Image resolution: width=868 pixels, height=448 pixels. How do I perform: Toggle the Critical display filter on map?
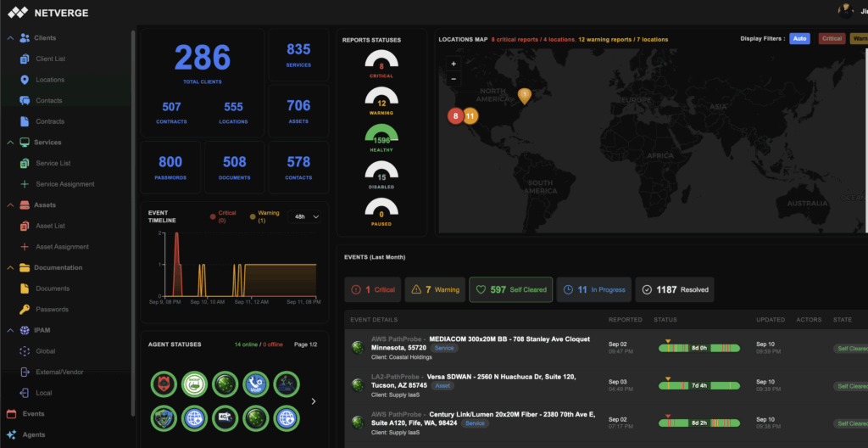point(832,39)
